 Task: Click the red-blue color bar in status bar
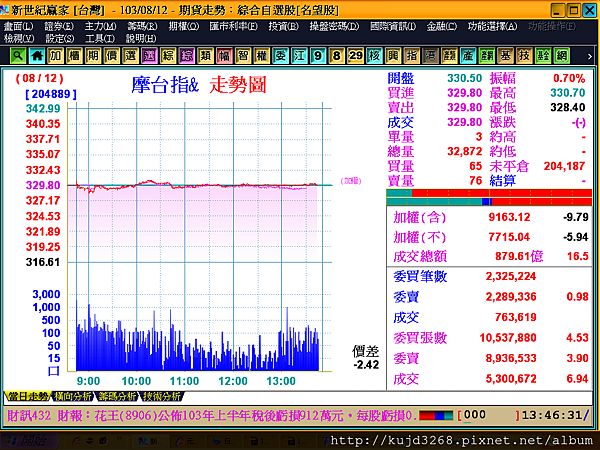coord(436,415)
